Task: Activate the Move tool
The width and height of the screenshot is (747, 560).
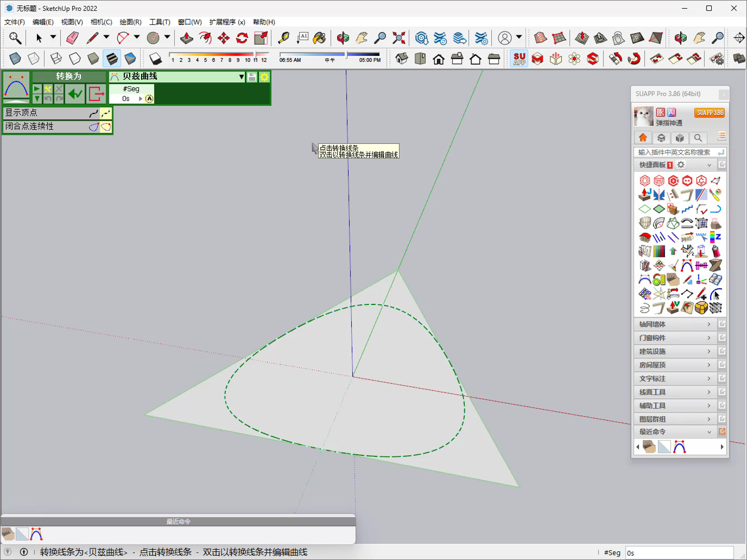Action: tap(224, 38)
